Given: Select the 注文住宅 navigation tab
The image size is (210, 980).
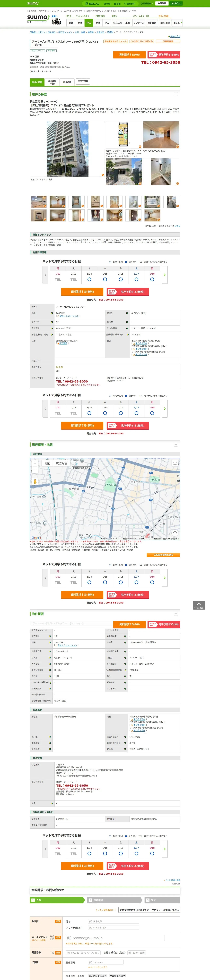Looking at the screenshot, I should click(117, 23).
